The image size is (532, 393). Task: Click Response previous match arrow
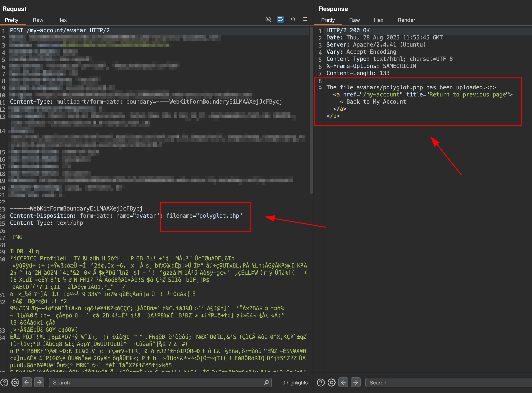(343, 383)
